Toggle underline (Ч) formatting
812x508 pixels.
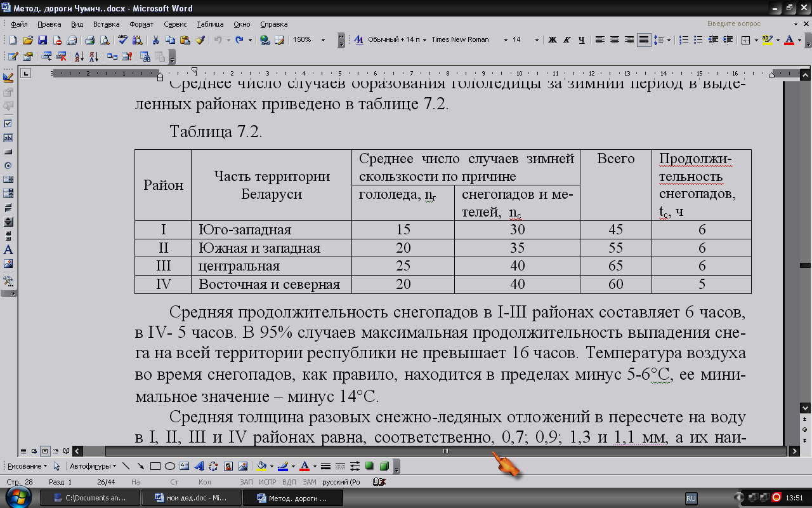point(582,40)
